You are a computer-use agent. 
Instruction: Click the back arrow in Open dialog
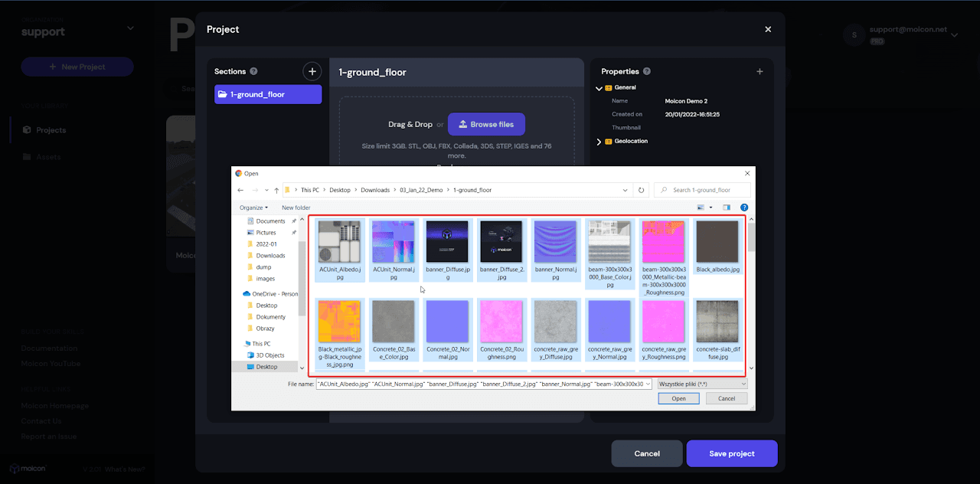(240, 190)
